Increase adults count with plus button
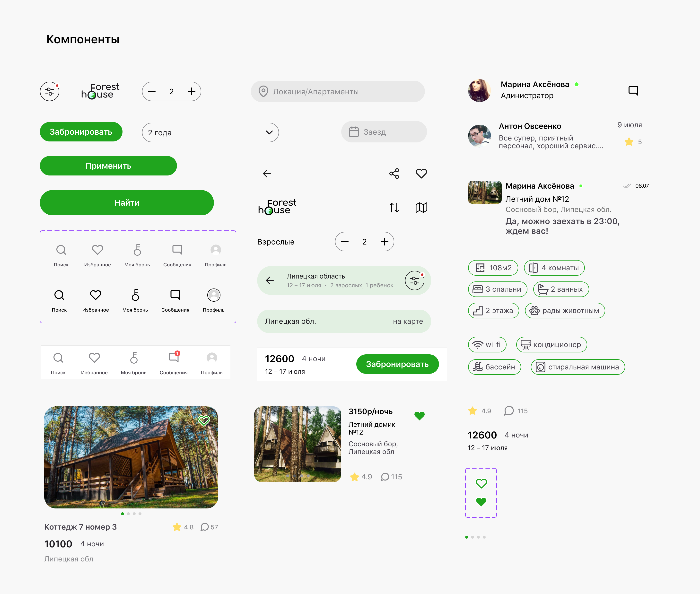The image size is (700, 594). click(384, 241)
